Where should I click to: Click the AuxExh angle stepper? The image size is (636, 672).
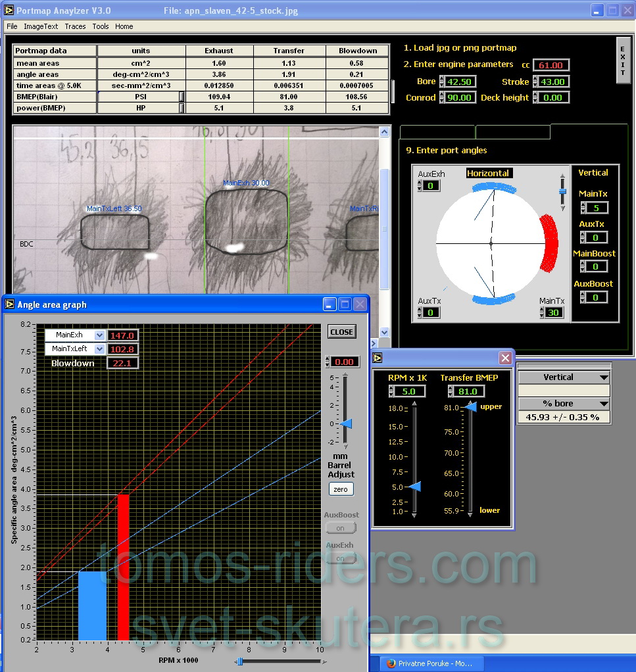(420, 186)
